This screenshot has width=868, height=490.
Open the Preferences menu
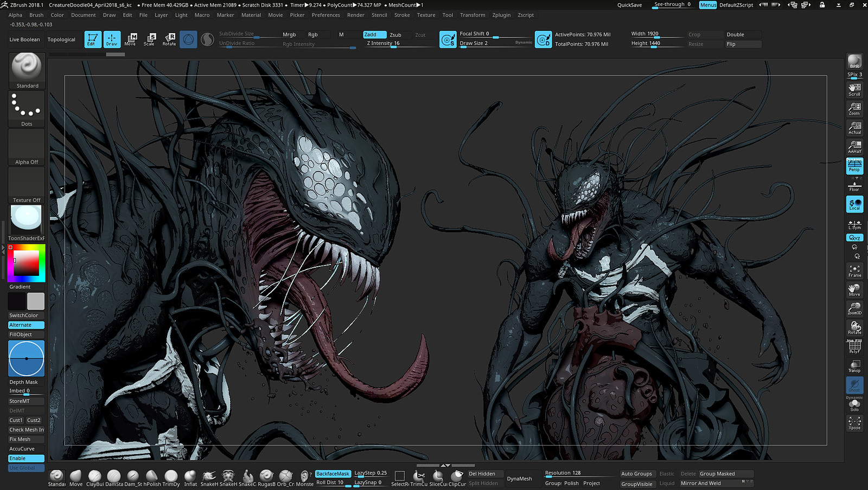(x=325, y=15)
